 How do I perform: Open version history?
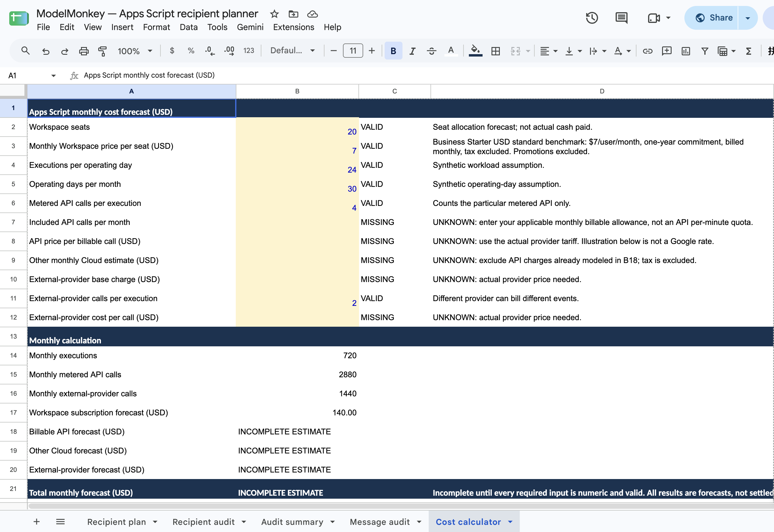point(592,18)
